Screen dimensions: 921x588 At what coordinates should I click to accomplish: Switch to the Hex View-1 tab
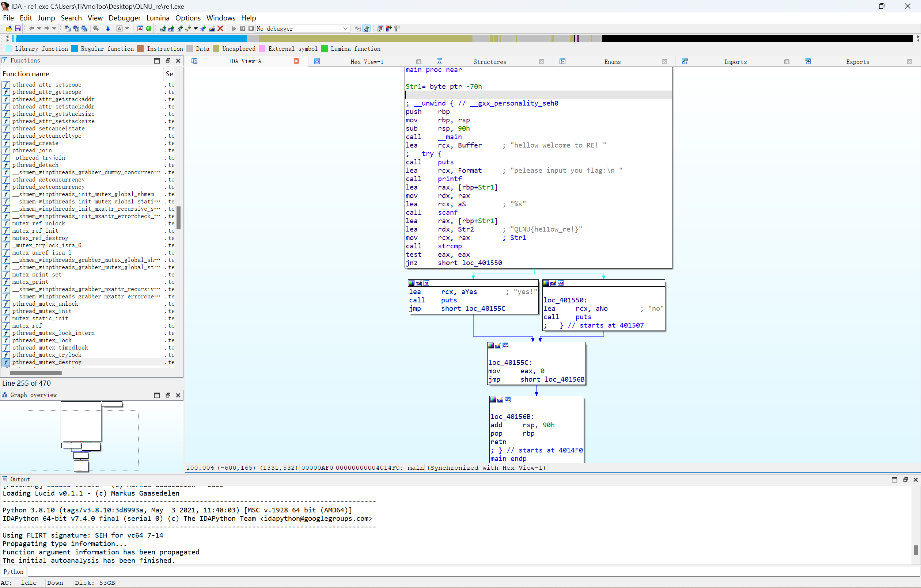click(367, 62)
